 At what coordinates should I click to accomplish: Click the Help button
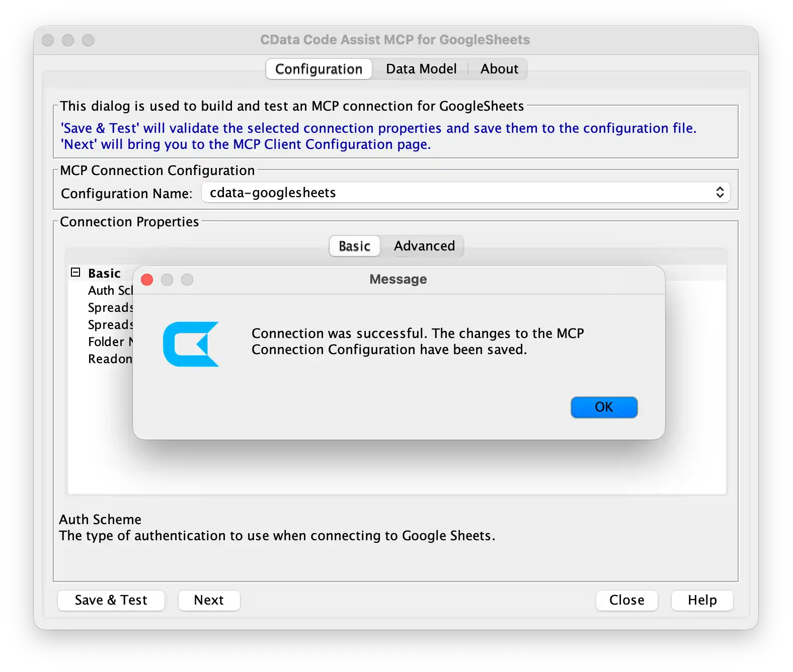click(x=702, y=600)
